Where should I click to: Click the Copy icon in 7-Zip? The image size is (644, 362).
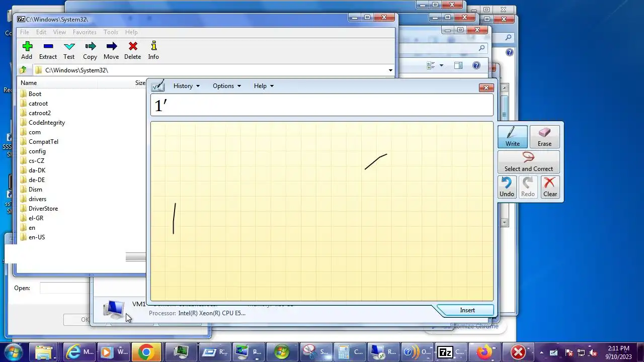[x=90, y=47]
